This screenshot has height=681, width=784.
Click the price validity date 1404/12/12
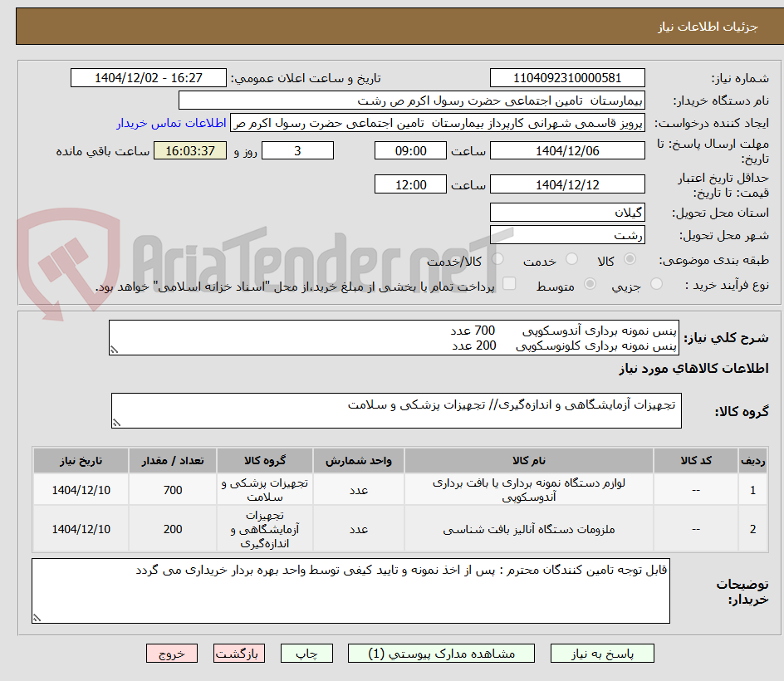point(567,184)
